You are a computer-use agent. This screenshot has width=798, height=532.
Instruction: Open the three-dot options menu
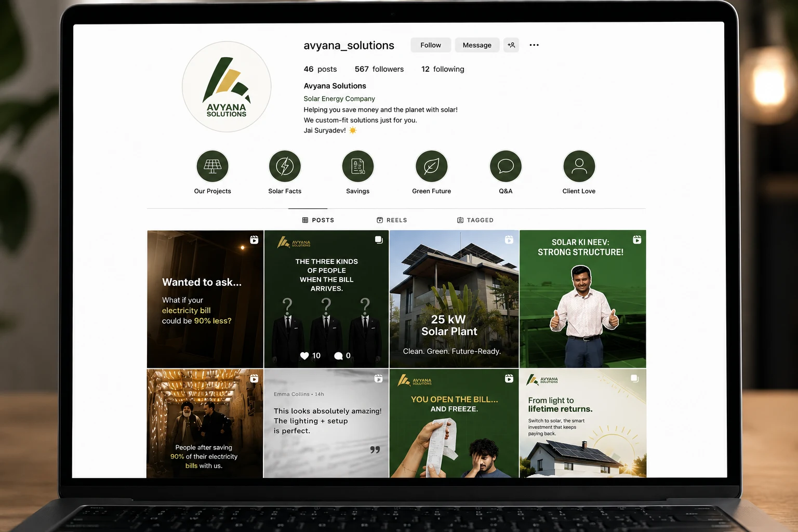534,45
